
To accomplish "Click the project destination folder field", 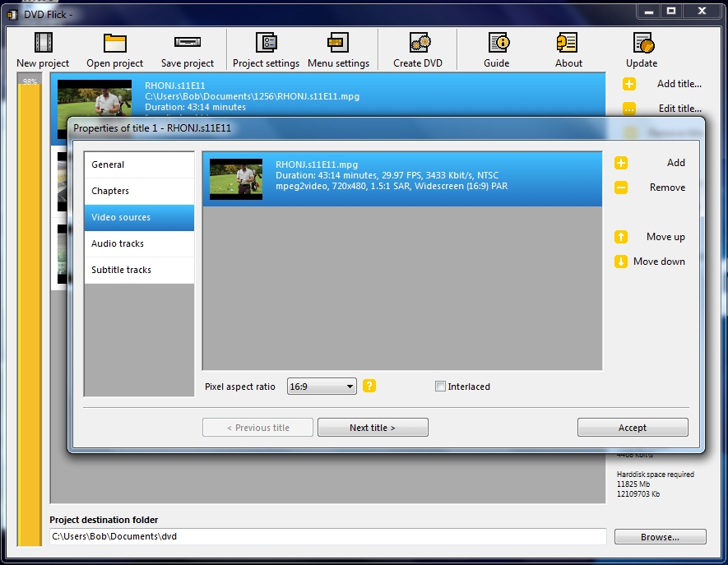I will pyautogui.click(x=327, y=537).
